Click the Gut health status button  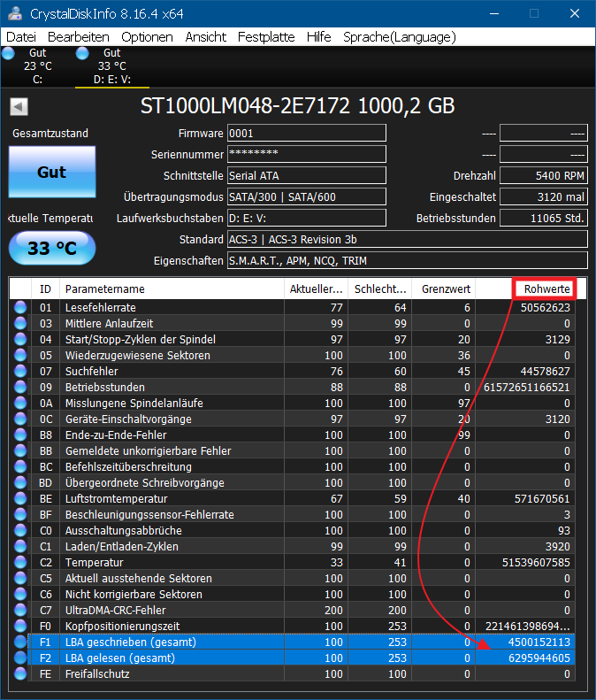52,172
